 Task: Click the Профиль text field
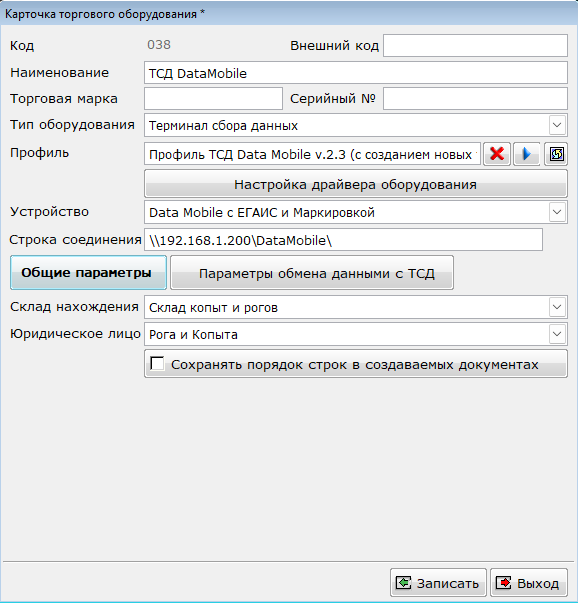click(x=312, y=154)
